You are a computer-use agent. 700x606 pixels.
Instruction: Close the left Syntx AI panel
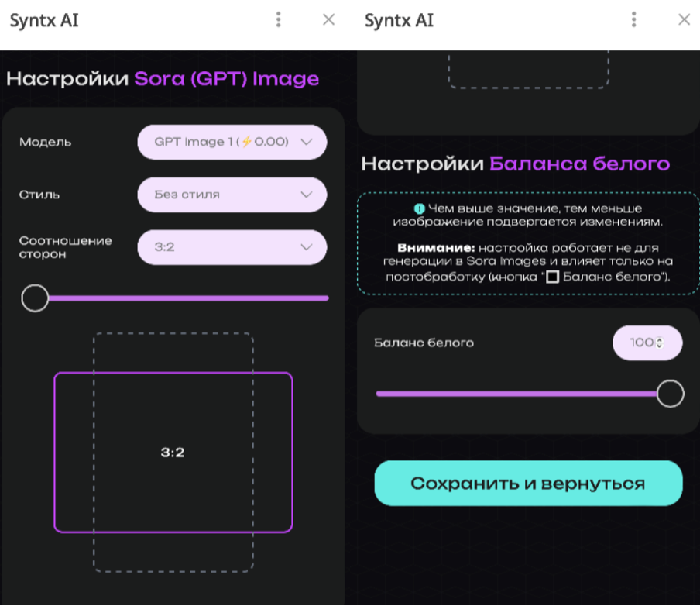pyautogui.click(x=328, y=20)
